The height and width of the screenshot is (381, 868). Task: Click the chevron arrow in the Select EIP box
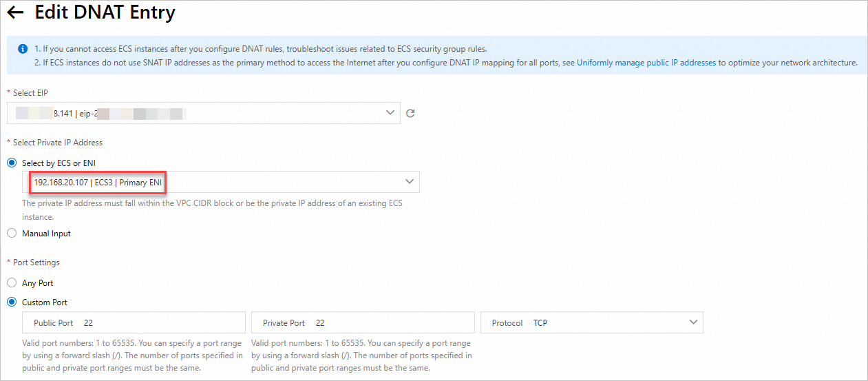(390, 112)
